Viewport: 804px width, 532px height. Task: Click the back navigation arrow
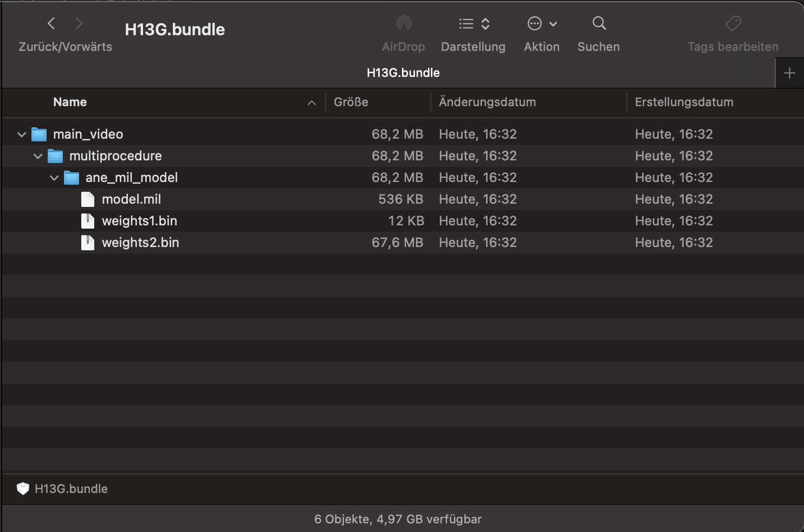point(51,23)
